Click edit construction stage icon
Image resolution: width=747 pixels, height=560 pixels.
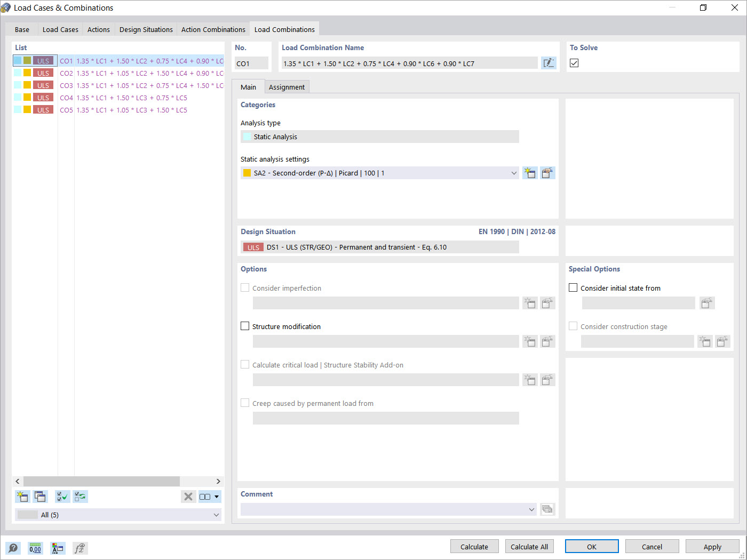[x=722, y=341]
